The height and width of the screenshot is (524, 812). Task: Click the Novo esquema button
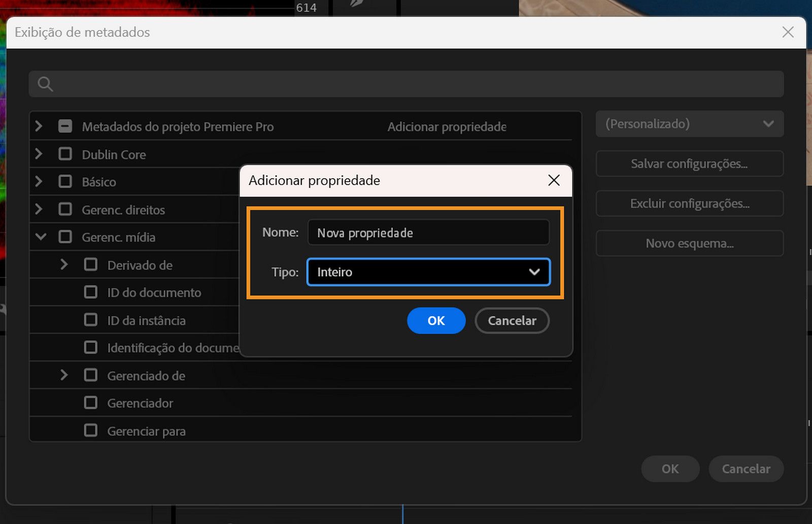[689, 243]
